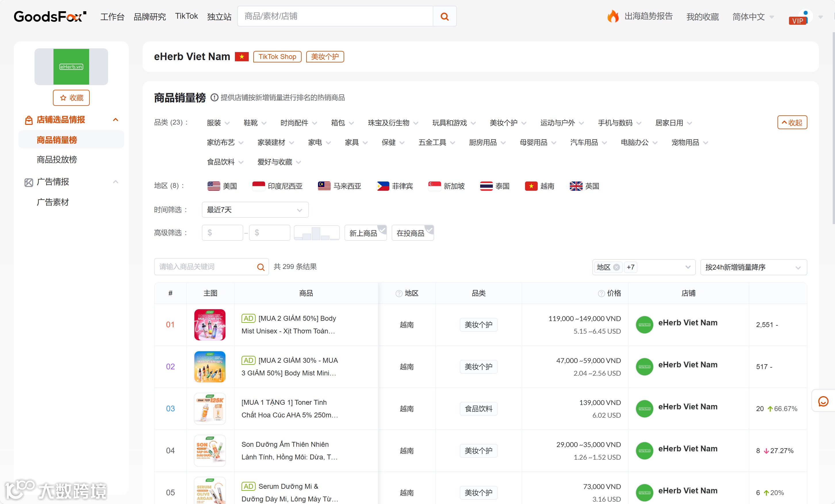This screenshot has height=504, width=835.
Task: Click the price range histogram slider
Action: (x=316, y=233)
